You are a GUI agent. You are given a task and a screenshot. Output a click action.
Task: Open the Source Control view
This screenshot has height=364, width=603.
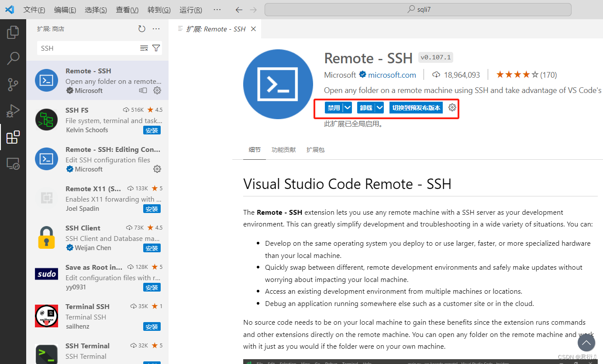[13, 84]
